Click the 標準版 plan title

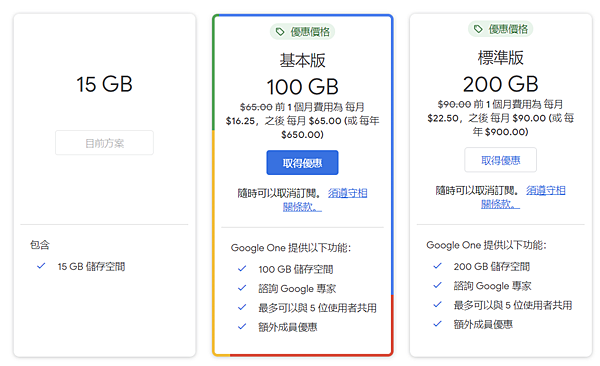click(x=501, y=58)
